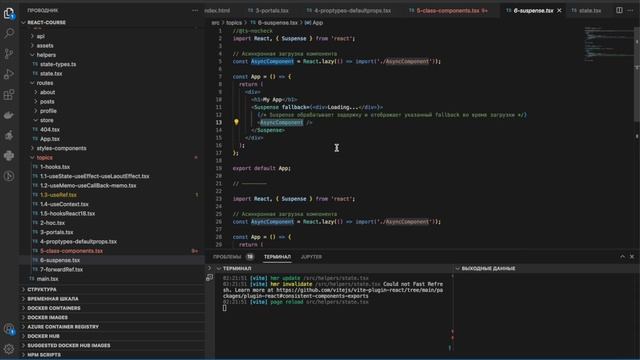Open editor more actions ellipsis
Image resolution: width=640 pixels, height=360 pixels.
coord(631,10)
